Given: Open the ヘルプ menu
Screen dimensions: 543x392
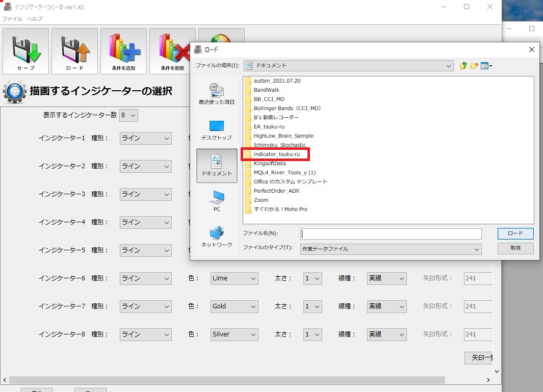Looking at the screenshot, I should click(x=35, y=19).
